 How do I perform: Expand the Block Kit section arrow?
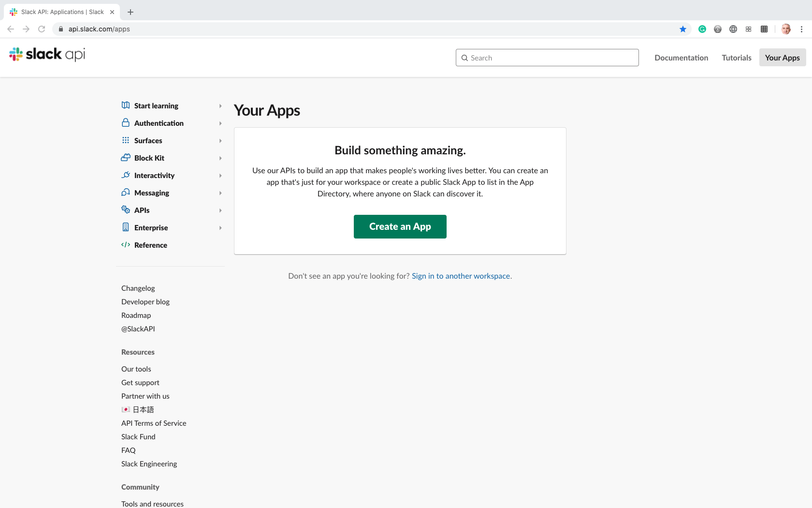[x=220, y=158]
